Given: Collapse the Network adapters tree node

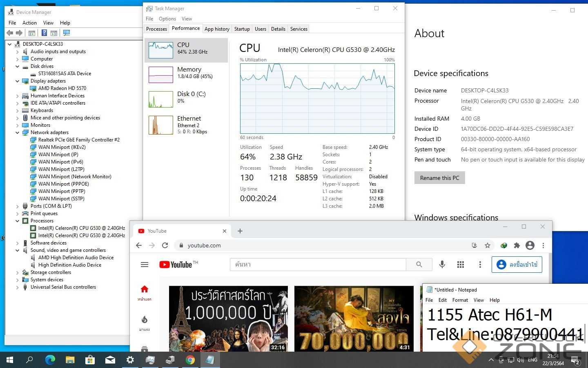Looking at the screenshot, I should [x=18, y=132].
